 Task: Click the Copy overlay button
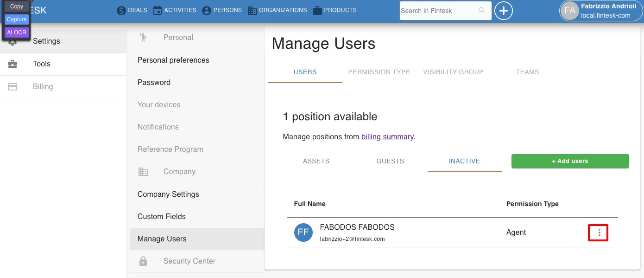pos(17,6)
